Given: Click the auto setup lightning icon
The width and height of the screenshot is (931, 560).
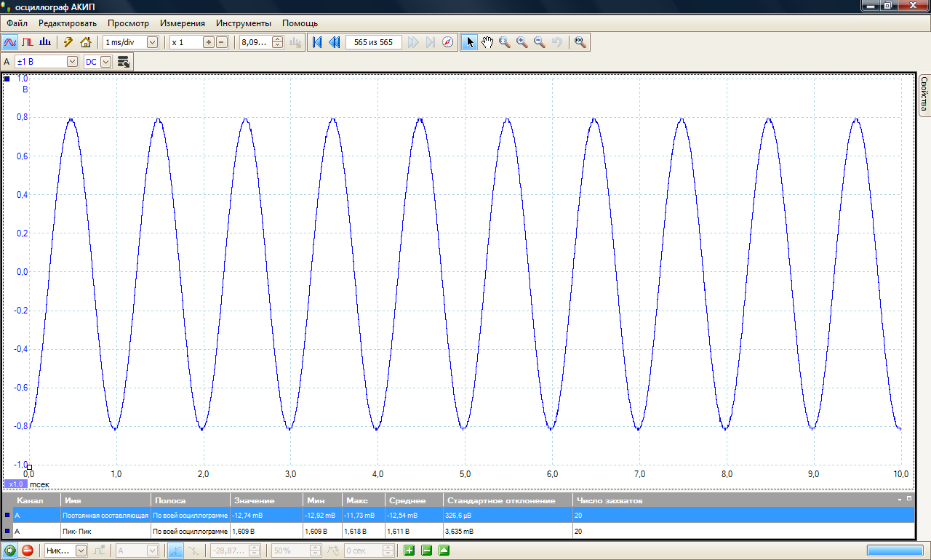Looking at the screenshot, I should click(68, 42).
